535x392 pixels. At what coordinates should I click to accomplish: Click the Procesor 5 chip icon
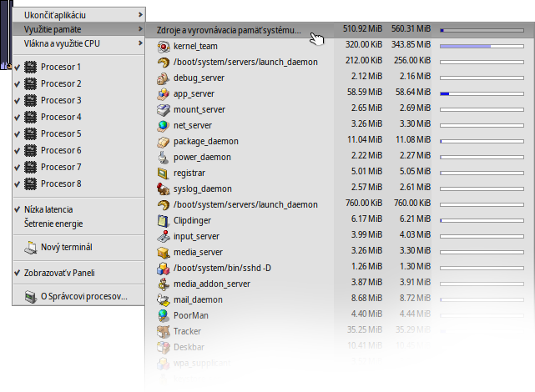[30, 134]
